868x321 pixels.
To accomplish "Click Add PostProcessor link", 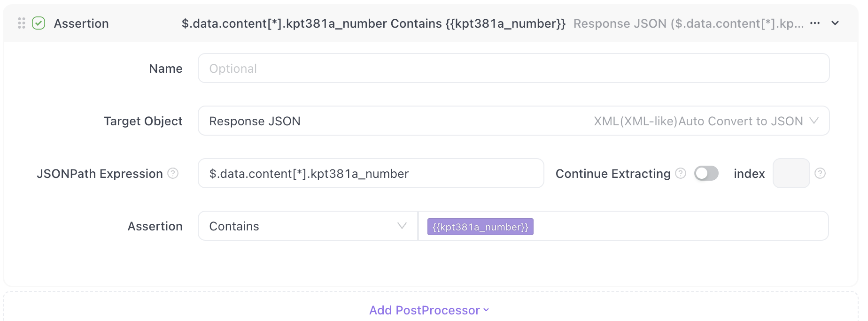I will coord(424,310).
